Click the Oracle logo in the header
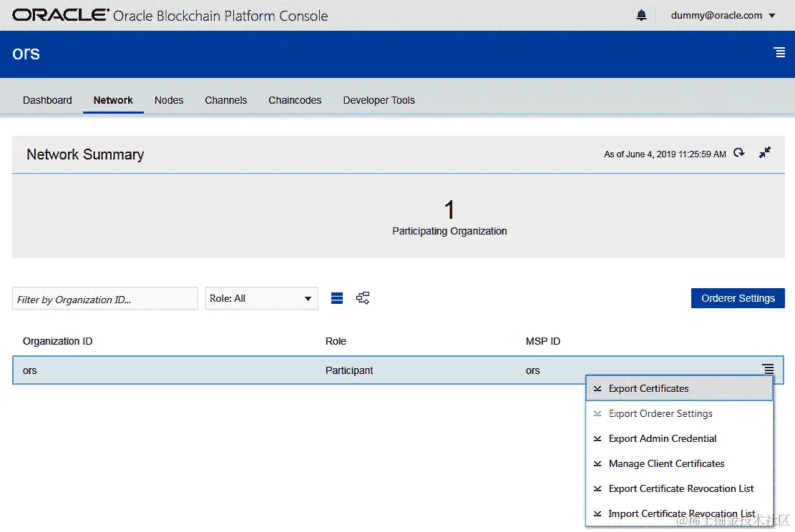 click(61, 15)
